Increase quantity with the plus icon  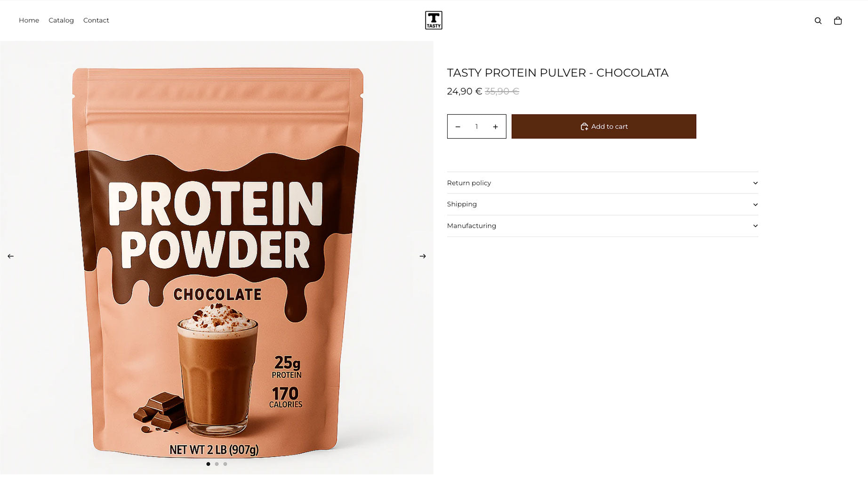tap(495, 127)
